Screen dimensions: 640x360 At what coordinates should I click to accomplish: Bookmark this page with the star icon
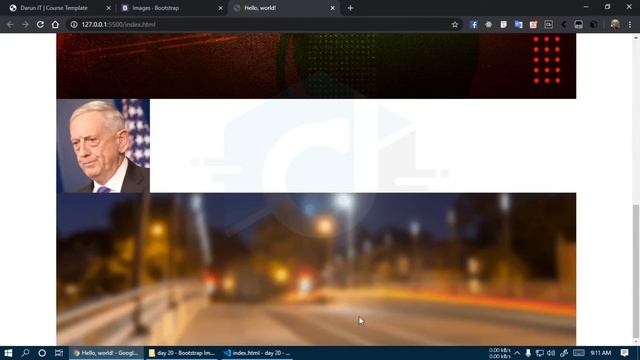[455, 24]
